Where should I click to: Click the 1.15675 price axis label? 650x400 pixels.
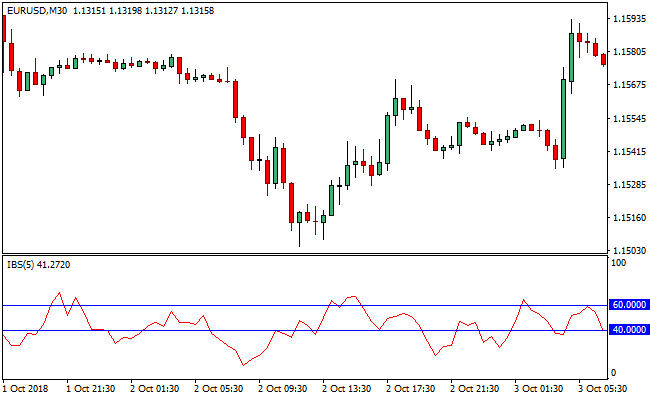630,85
